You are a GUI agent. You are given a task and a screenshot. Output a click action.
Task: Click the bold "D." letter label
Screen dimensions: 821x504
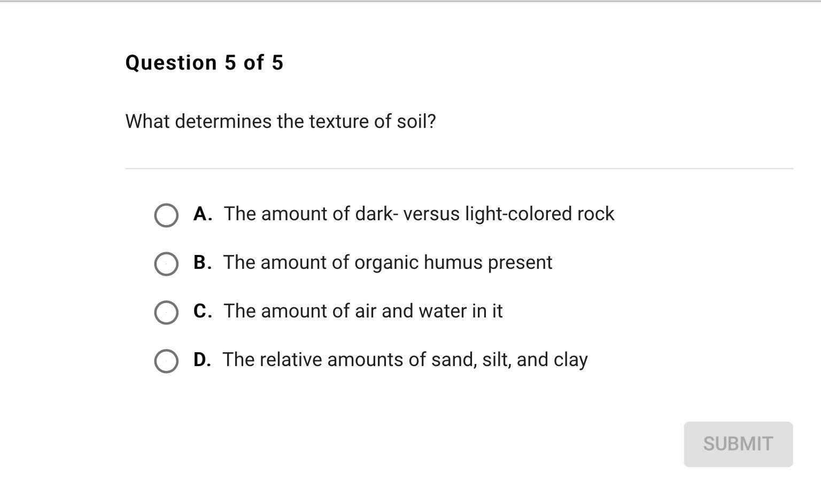(x=202, y=360)
